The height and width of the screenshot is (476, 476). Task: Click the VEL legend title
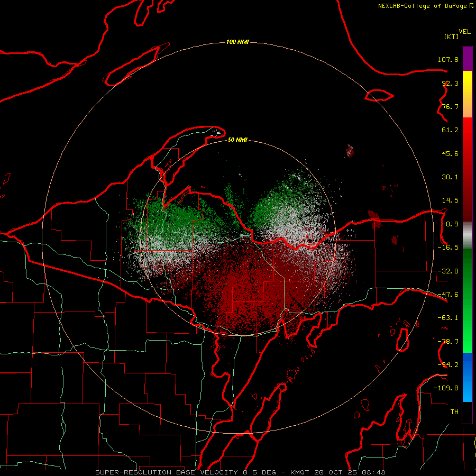(x=464, y=32)
